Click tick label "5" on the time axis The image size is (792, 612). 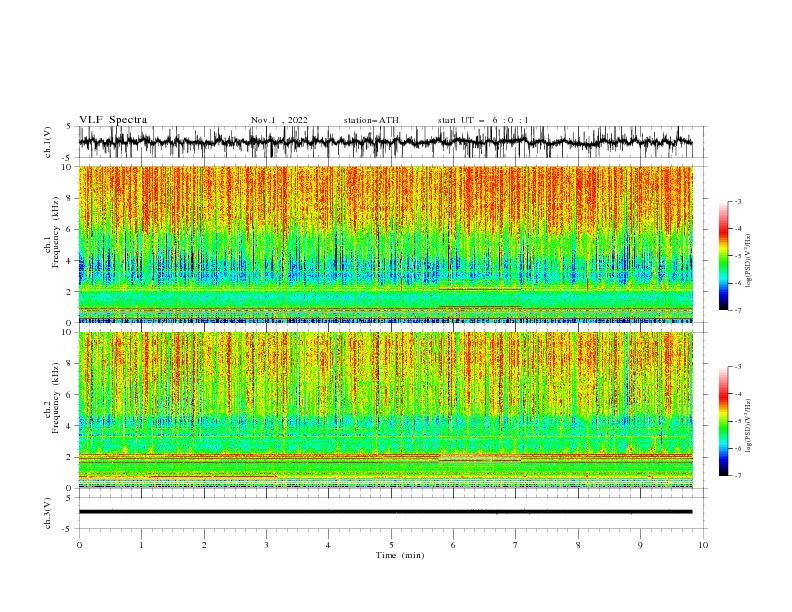(x=391, y=545)
